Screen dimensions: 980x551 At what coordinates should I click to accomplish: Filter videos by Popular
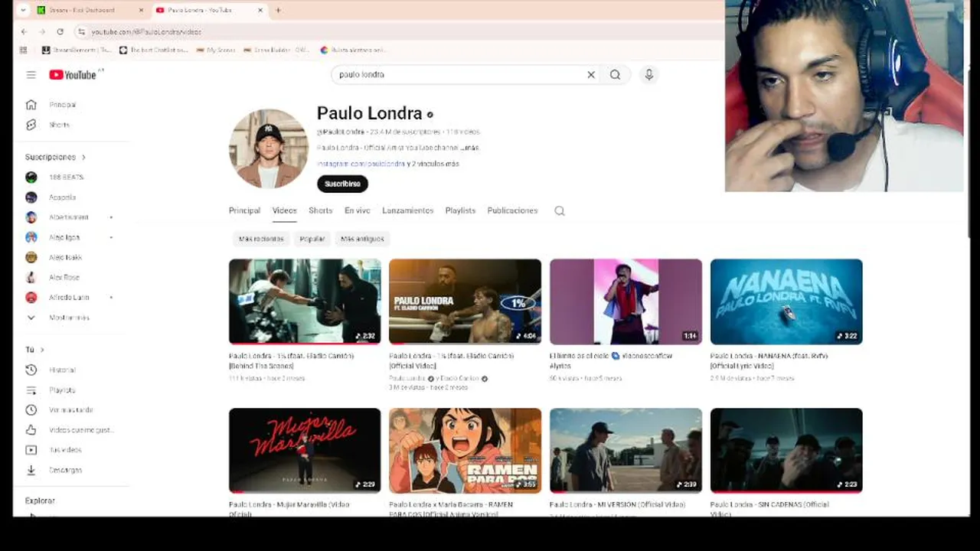[x=312, y=239]
